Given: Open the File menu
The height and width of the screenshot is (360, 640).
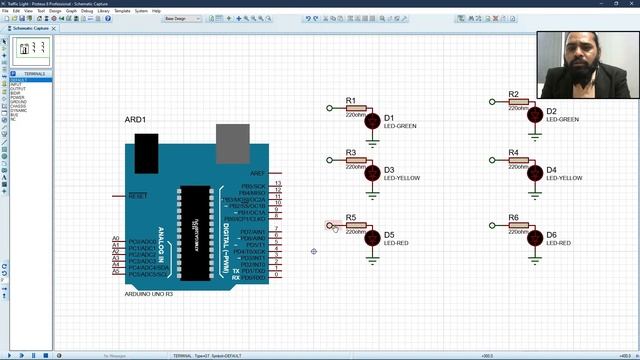Looking at the screenshot, I should (5, 11).
